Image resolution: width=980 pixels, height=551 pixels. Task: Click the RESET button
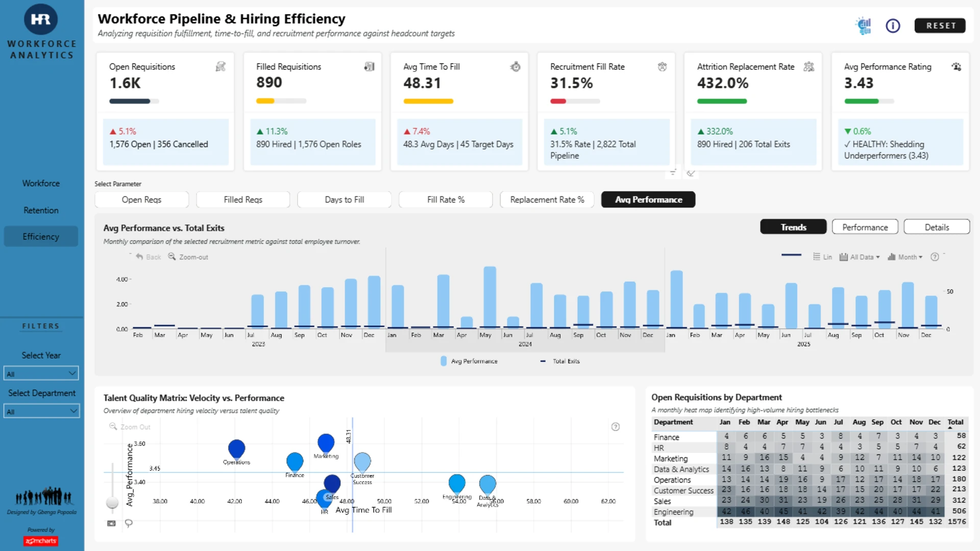click(940, 26)
